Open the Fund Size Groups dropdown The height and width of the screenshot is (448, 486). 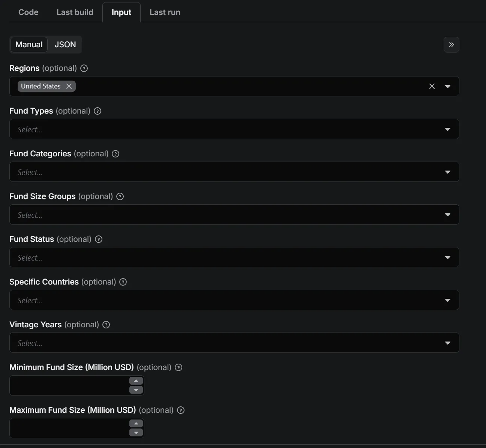[234, 214]
